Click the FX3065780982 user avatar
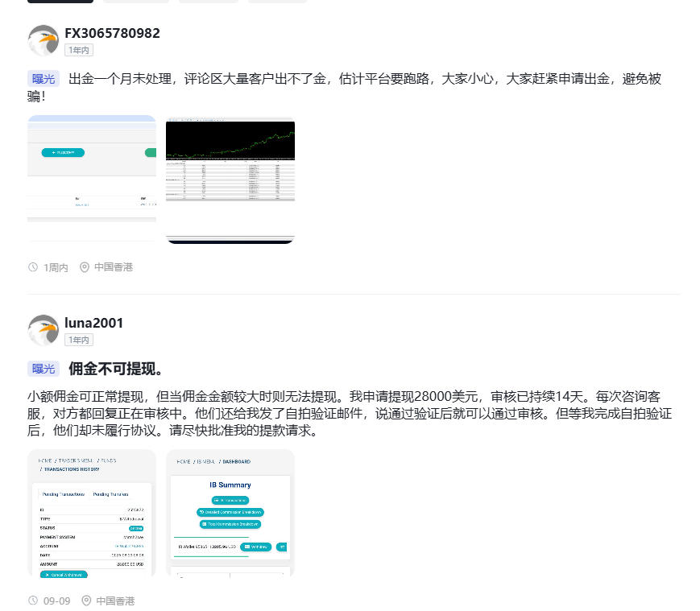 pos(43,40)
